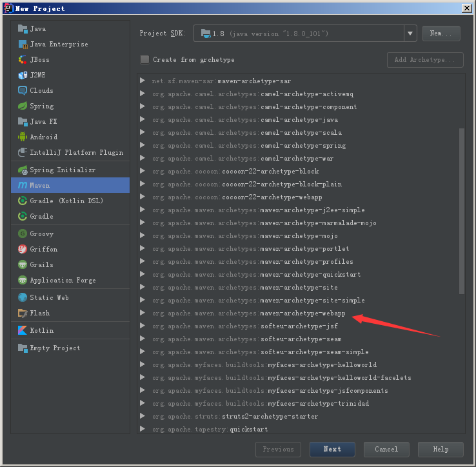Expand cocoon-22-archetype-webapp node
Viewport: 476px width, 467px height.
pos(143,197)
